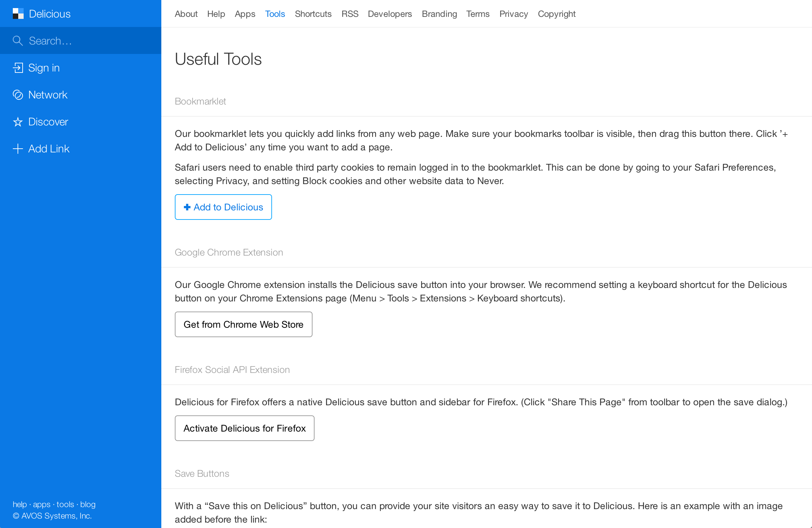The width and height of the screenshot is (812, 528).
Task: Click Get from Chrome Web Store button
Action: pos(244,323)
